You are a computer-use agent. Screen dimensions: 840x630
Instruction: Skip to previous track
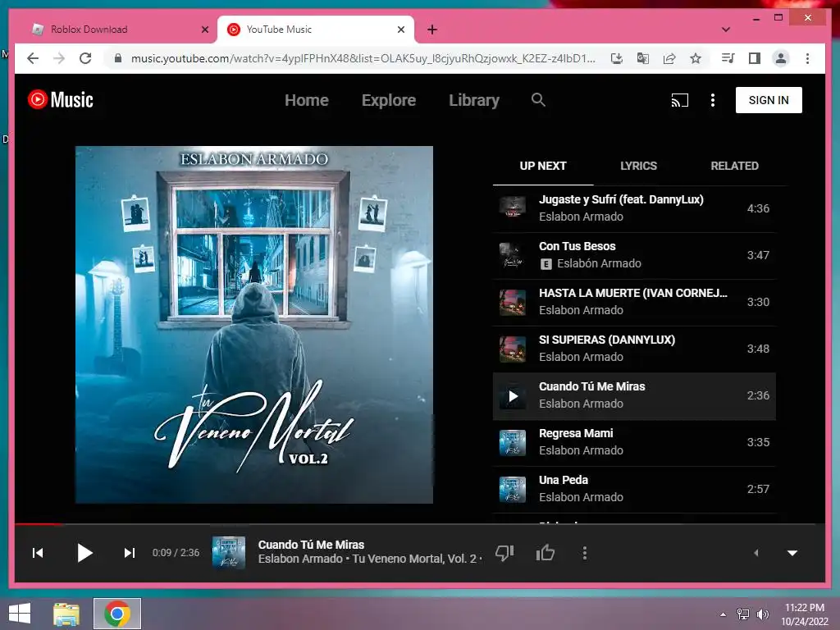pos(38,553)
